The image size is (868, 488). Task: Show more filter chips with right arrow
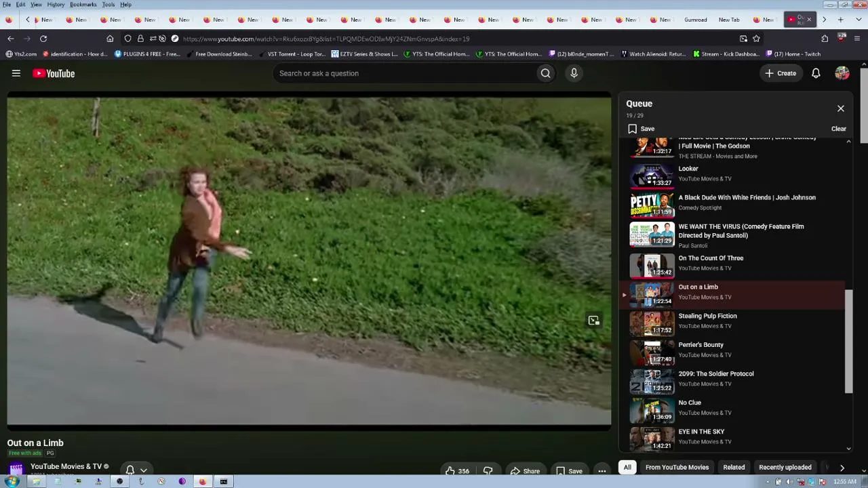(x=842, y=467)
